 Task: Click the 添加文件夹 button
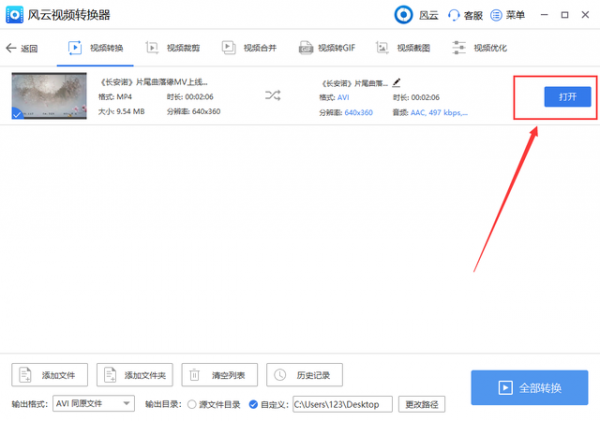(x=135, y=375)
